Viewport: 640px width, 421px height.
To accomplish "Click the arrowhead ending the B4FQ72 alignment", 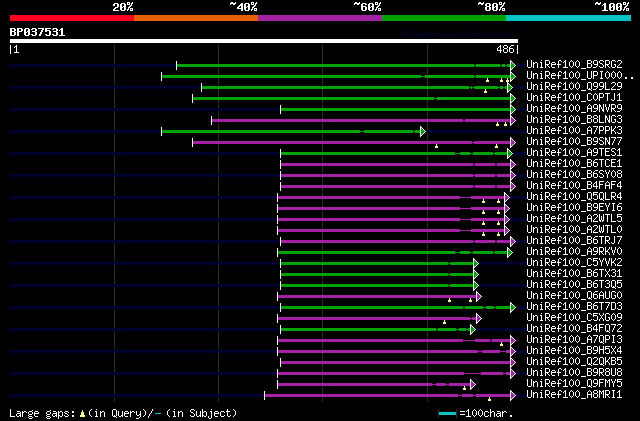I will click(473, 330).
